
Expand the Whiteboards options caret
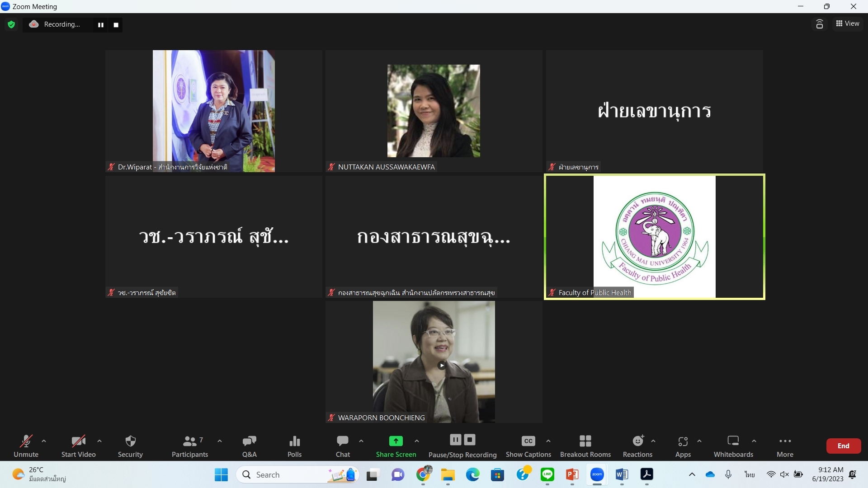pyautogui.click(x=754, y=441)
